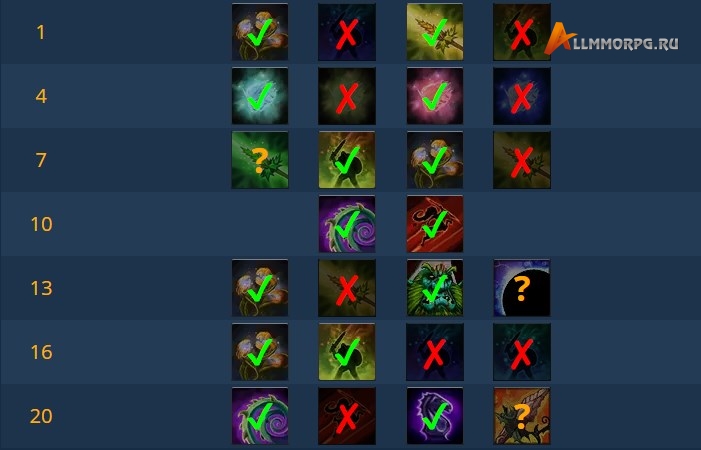Choose the level 20 orange dryad spear talent
This screenshot has height=450, width=701.
522,416
